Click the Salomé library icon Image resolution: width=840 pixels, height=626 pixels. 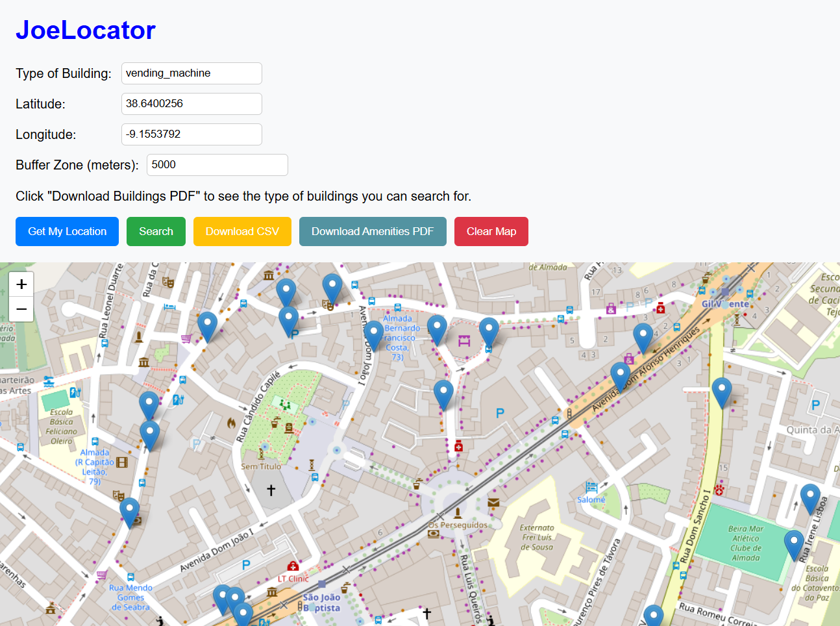point(591,487)
